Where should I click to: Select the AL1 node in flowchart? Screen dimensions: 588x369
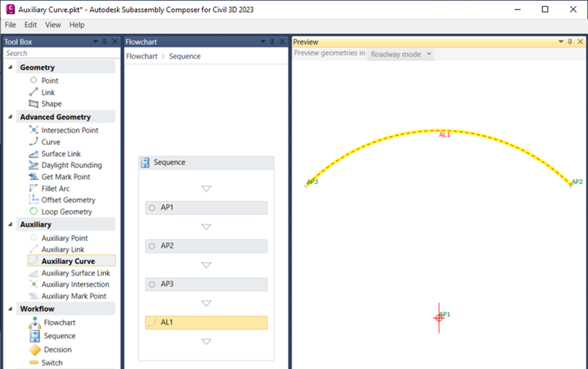[206, 323]
